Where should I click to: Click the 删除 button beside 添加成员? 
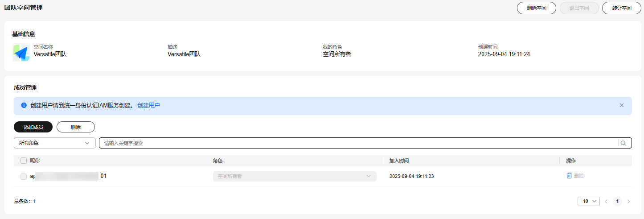76,127
